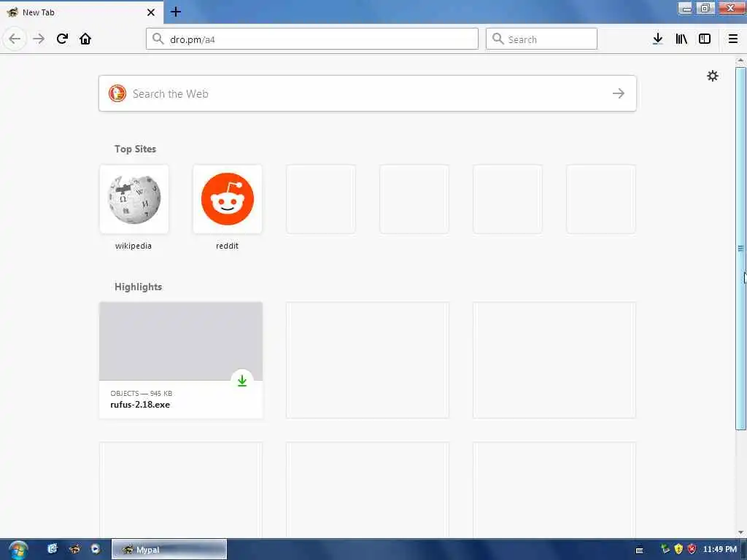
Task: Open the Windows Start menu orb
Action: (18, 550)
